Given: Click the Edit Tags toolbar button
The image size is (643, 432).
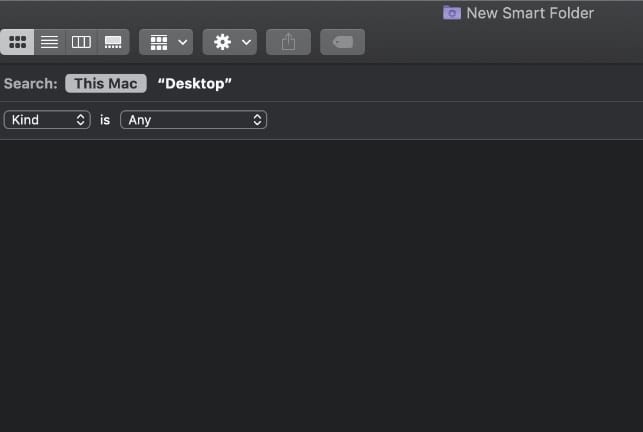Looking at the screenshot, I should coord(342,42).
